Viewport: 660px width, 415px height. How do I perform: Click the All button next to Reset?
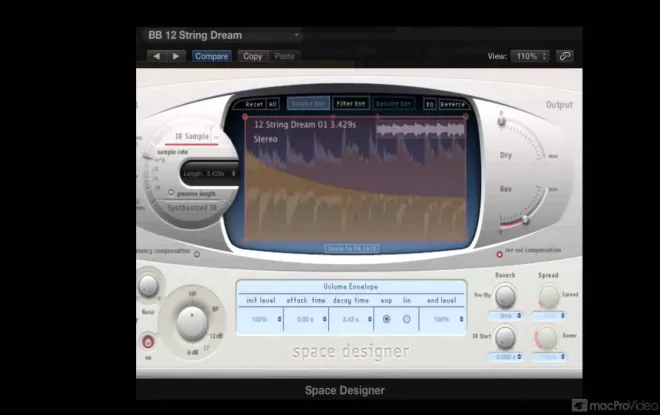click(273, 104)
